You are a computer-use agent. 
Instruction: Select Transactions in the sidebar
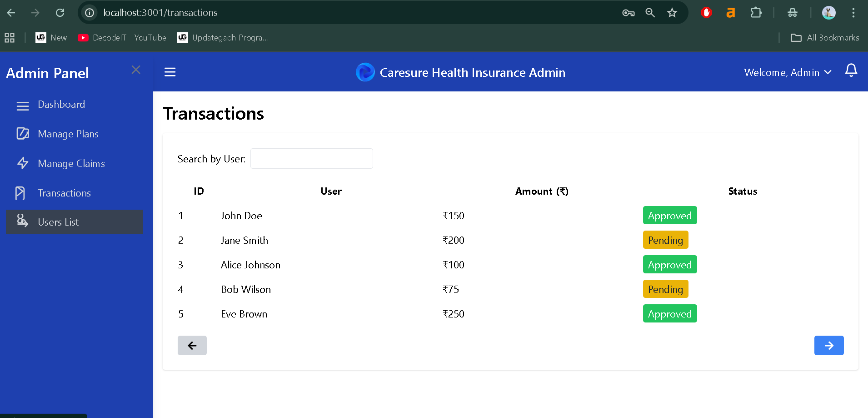tap(64, 193)
